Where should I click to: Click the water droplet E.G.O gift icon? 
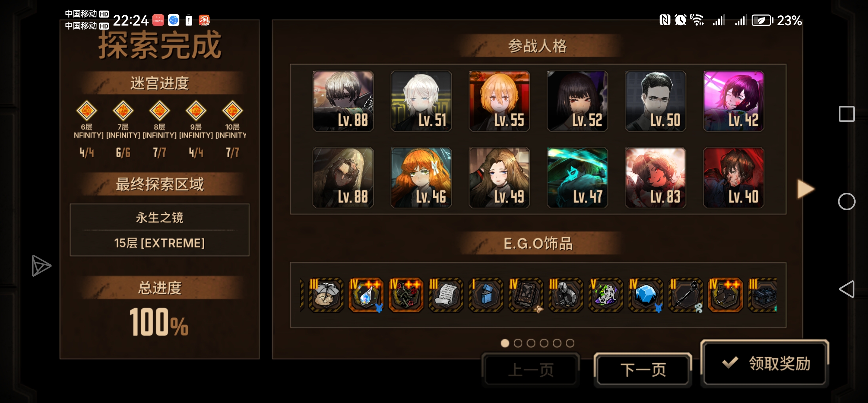coord(366,295)
